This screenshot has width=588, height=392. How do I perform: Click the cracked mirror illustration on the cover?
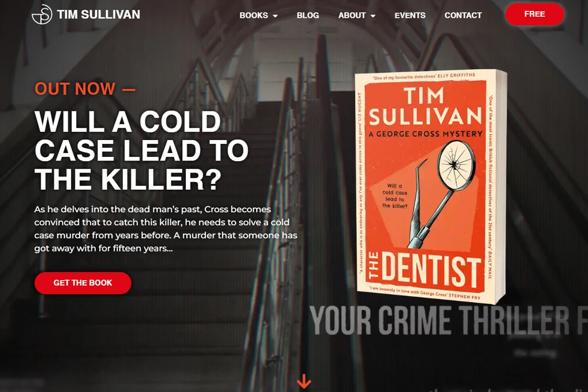[456, 164]
